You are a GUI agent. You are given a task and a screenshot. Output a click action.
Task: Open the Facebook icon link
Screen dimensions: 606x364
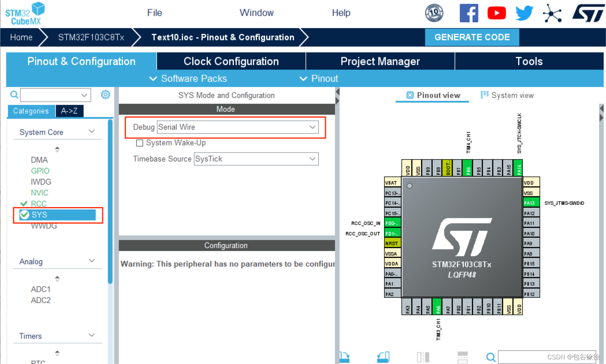click(469, 13)
